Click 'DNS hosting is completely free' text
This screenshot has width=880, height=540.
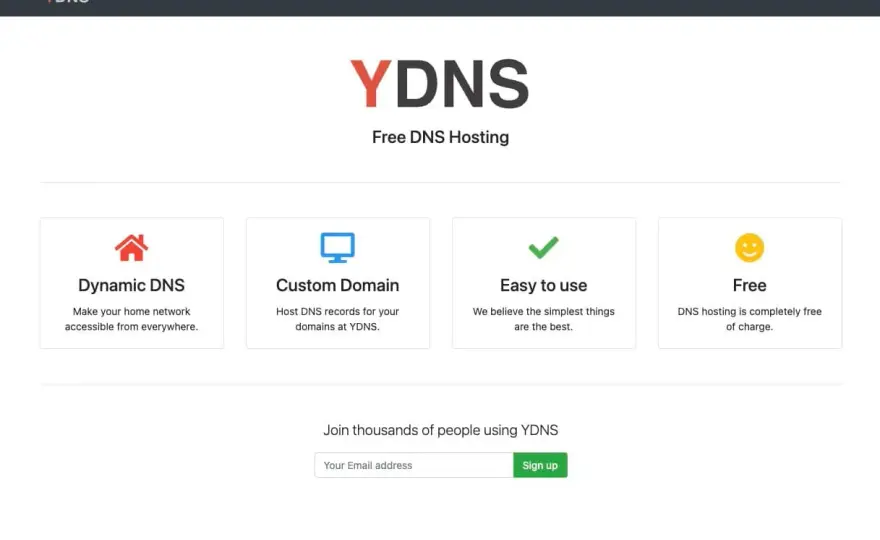coord(749,319)
